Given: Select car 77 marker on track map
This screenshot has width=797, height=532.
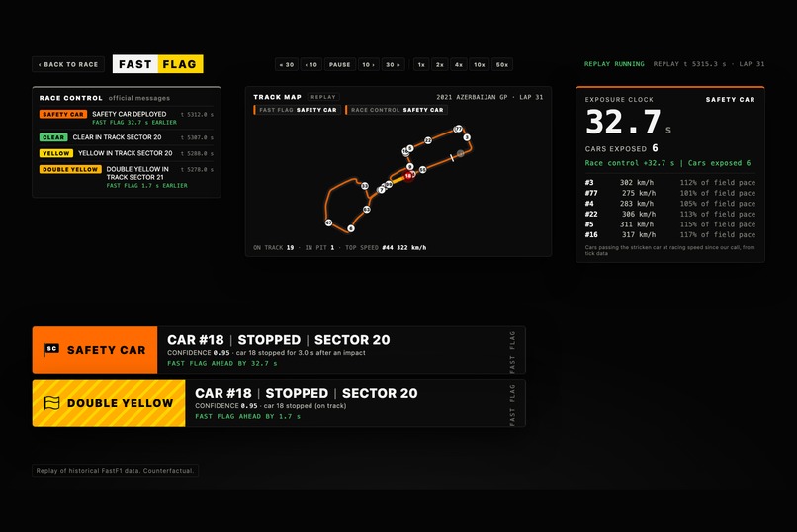Looking at the screenshot, I should point(459,129).
